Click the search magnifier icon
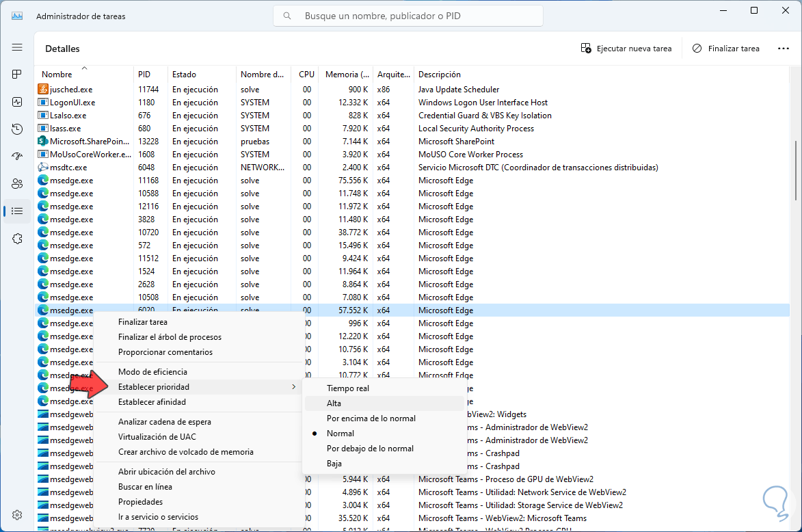 click(287, 16)
